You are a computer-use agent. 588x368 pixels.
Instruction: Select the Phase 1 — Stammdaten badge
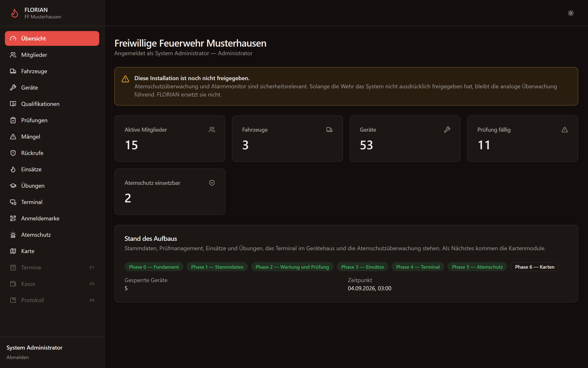217,267
